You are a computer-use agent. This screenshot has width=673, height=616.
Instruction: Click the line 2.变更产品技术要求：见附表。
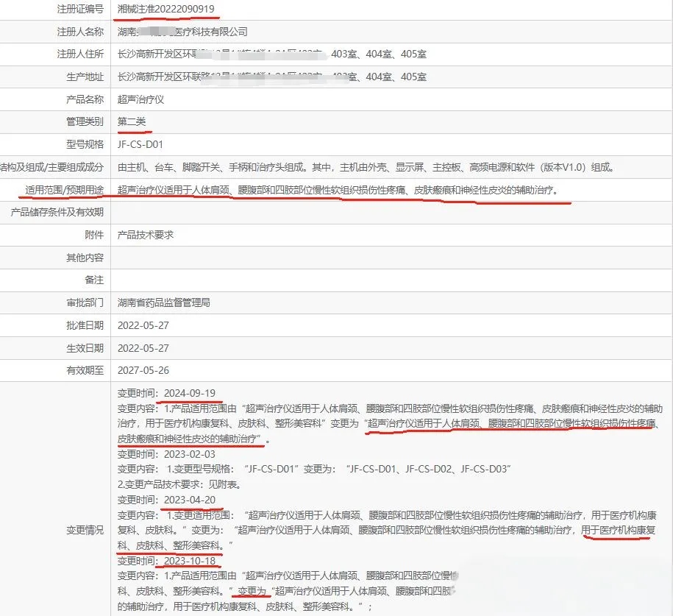(x=181, y=484)
